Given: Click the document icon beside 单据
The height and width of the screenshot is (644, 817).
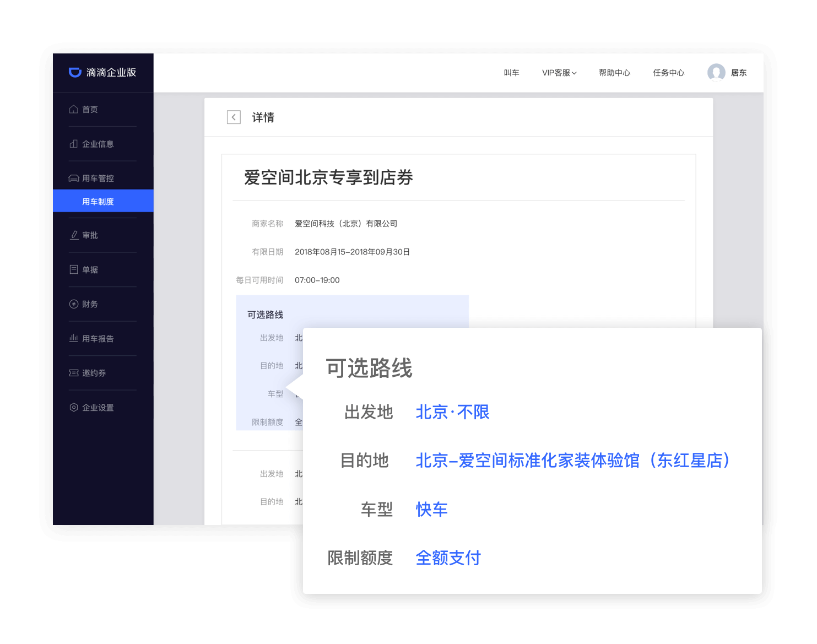Looking at the screenshot, I should pos(73,269).
